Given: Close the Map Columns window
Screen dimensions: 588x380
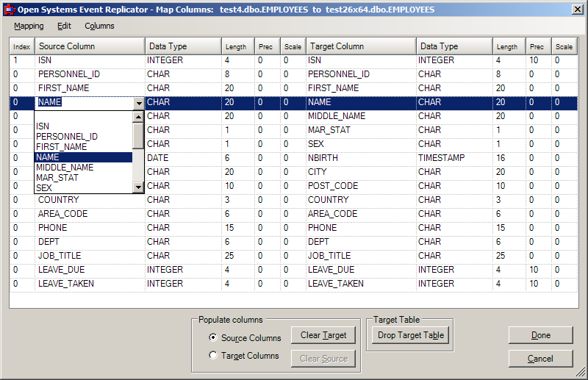Looking at the screenshot, I should point(578,10).
